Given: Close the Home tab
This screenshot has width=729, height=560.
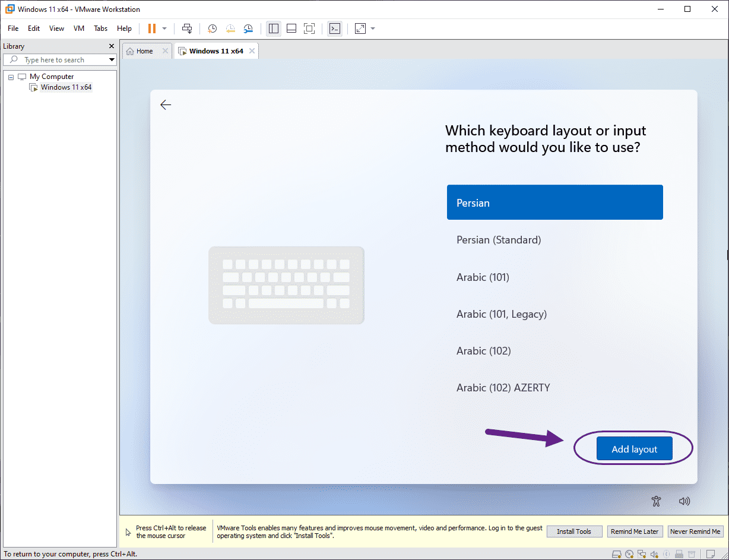Looking at the screenshot, I should coord(166,51).
